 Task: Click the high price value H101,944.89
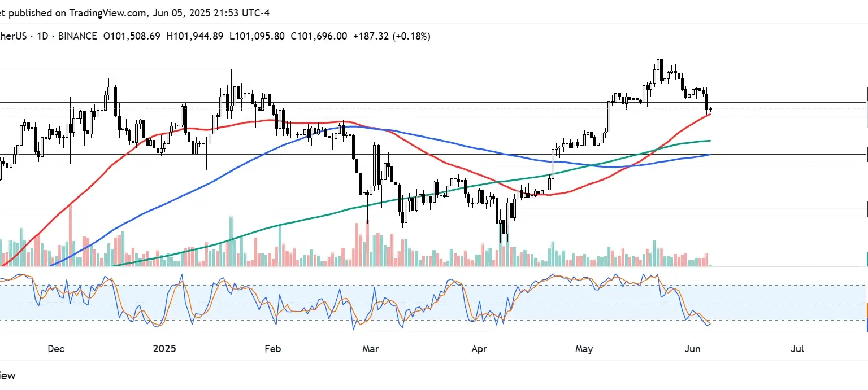[x=195, y=36]
